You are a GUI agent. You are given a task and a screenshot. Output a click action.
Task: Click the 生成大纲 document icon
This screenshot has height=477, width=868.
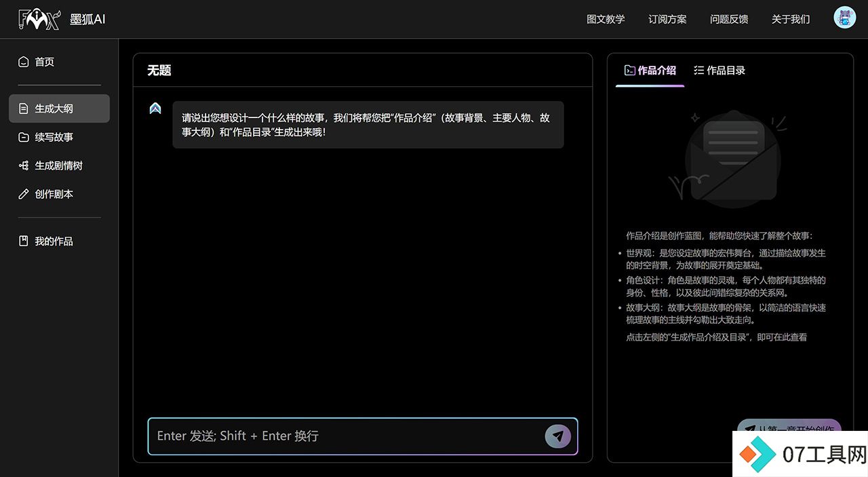[x=24, y=109]
